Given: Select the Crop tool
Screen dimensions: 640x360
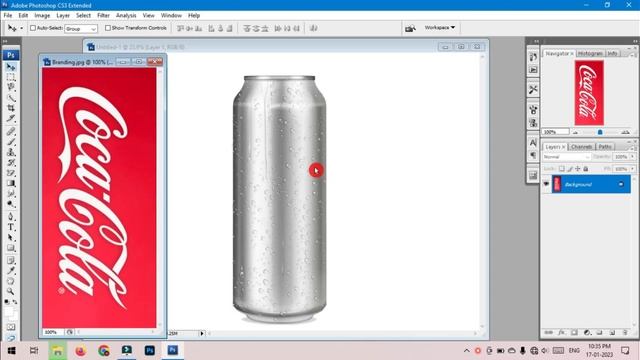Looking at the screenshot, I should [x=11, y=108].
